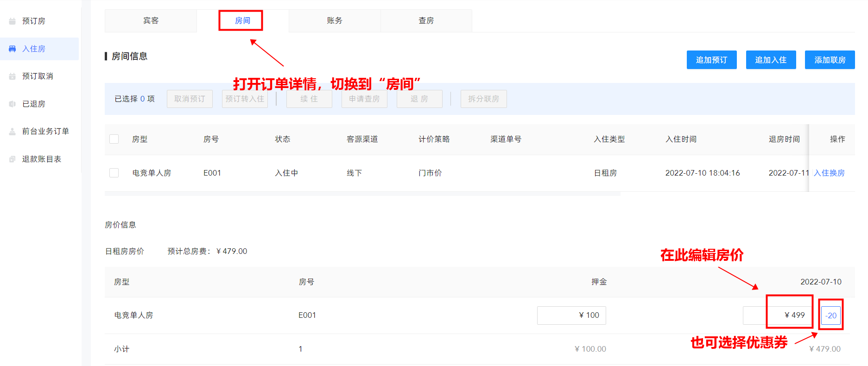
Task: Click the 申请查房 button
Action: [364, 99]
